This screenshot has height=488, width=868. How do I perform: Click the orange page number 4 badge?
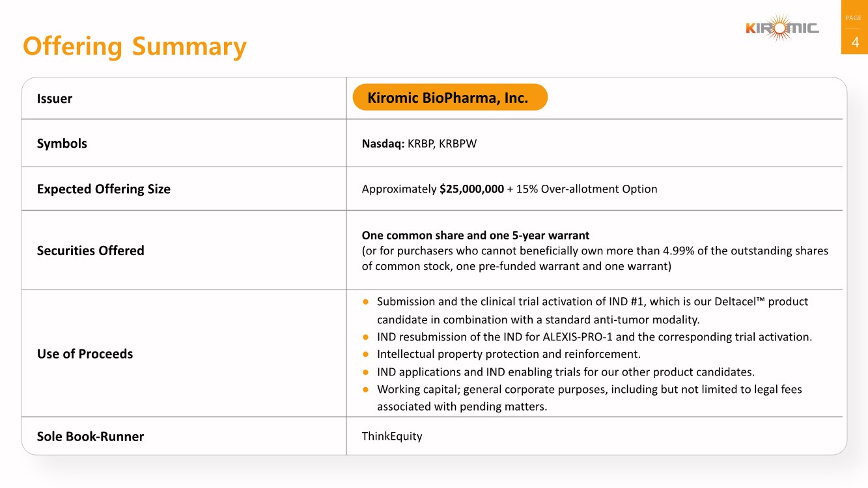pyautogui.click(x=854, y=42)
